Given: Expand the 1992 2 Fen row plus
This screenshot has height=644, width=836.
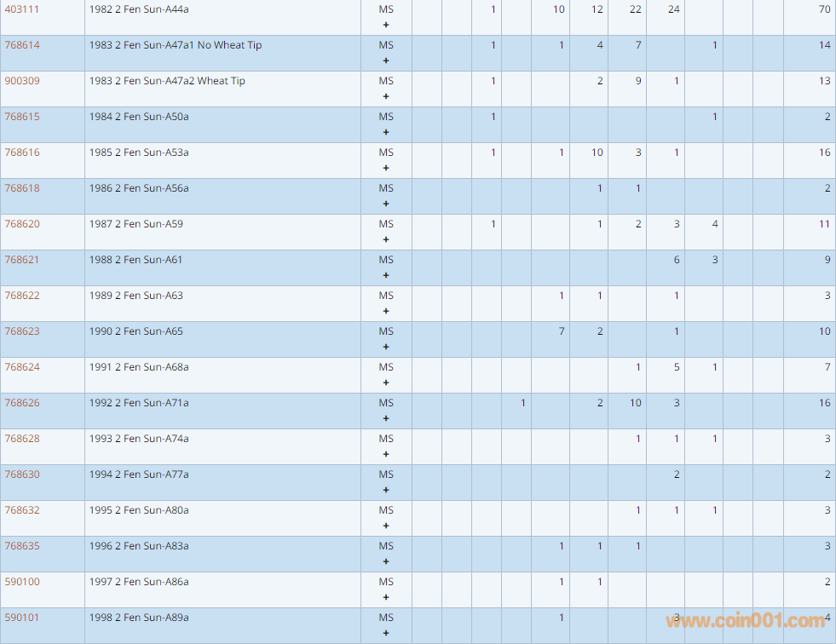Looking at the screenshot, I should [x=386, y=418].
